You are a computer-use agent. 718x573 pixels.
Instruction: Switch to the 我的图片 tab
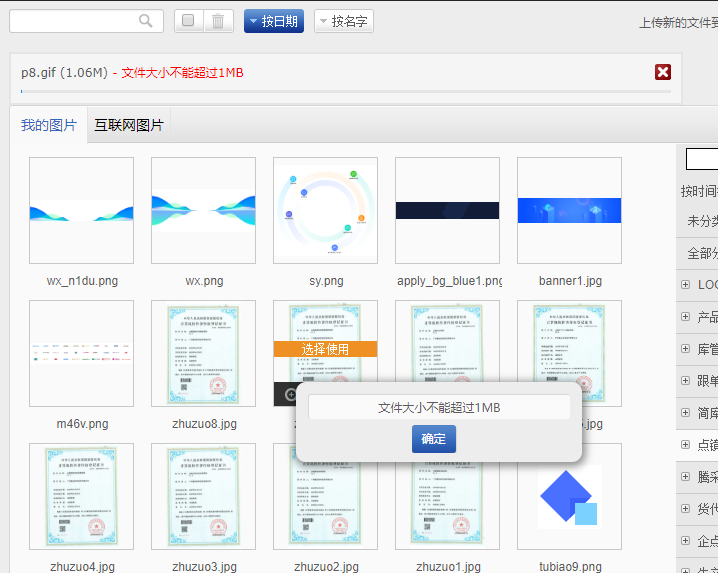point(49,125)
